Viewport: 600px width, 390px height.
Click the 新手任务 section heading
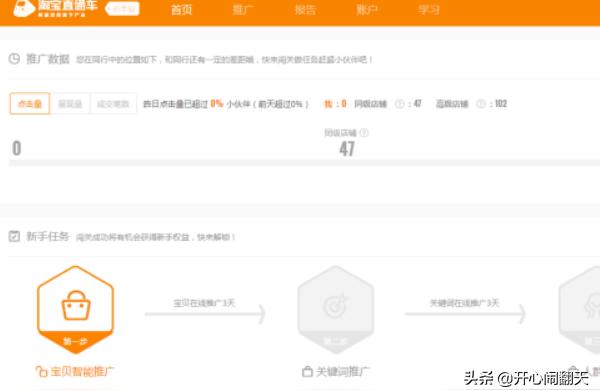48,236
